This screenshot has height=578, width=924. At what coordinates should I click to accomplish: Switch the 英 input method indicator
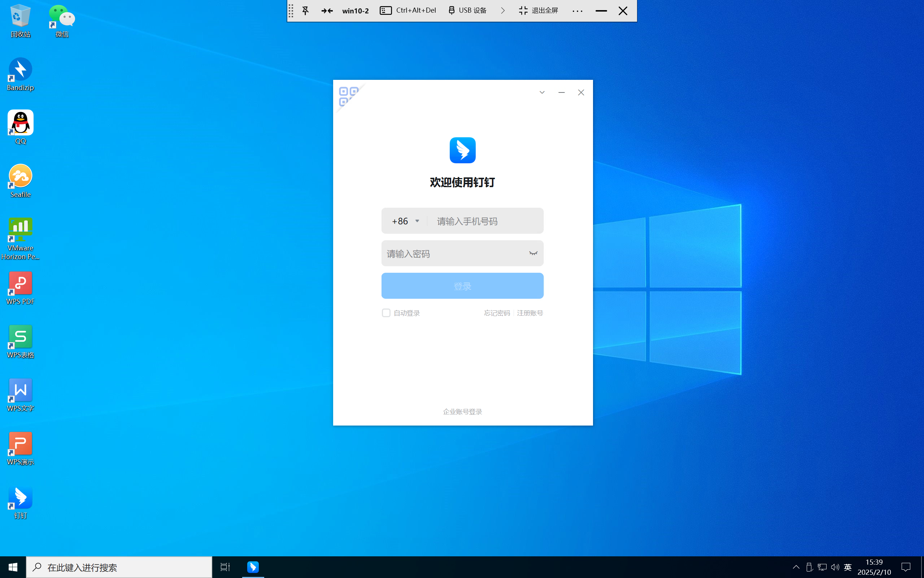point(847,567)
